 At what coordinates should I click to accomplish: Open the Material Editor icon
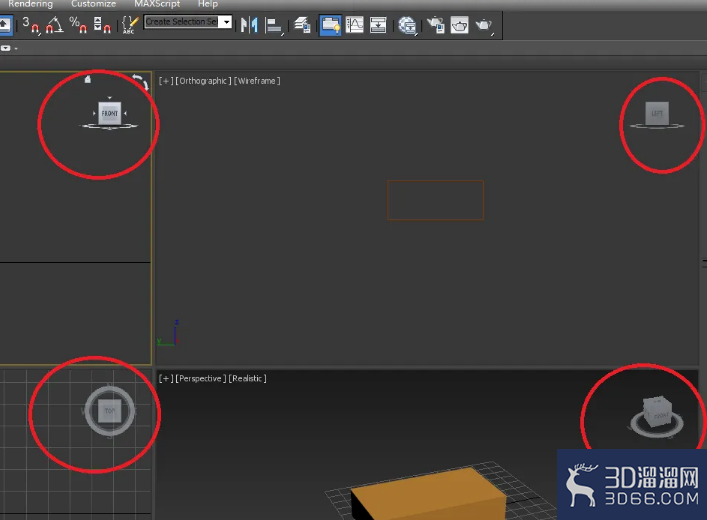pos(408,25)
